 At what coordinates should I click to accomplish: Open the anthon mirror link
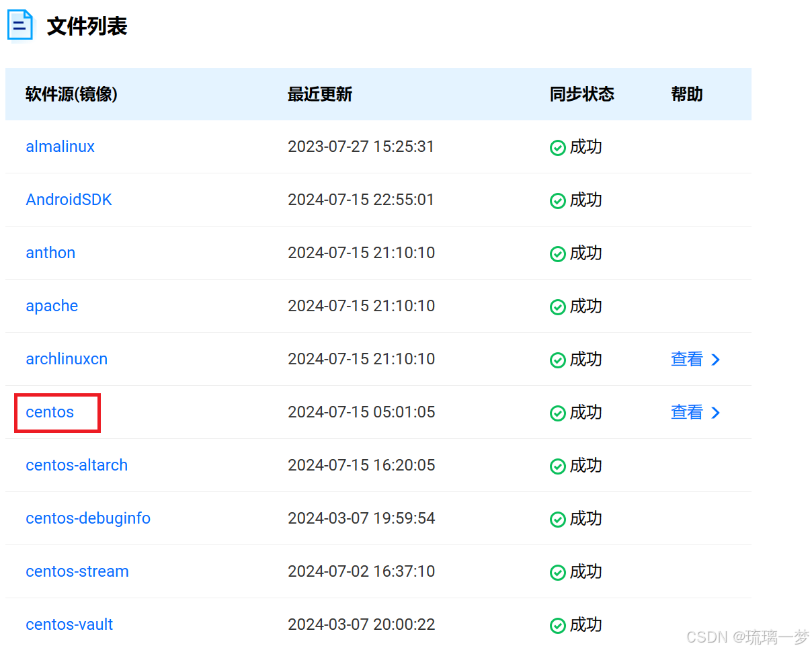coord(50,253)
